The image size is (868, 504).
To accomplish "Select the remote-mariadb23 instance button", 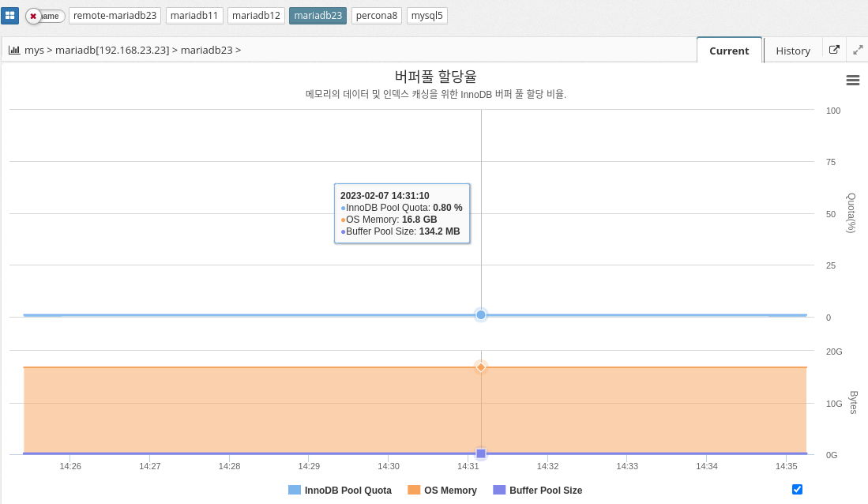I will click(115, 16).
